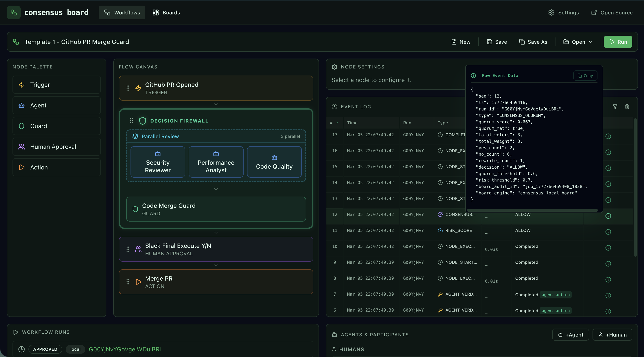The width and height of the screenshot is (644, 357).
Task: Open run G00YjNvYGoVgelWDuiBRi link
Action: [x=125, y=349]
